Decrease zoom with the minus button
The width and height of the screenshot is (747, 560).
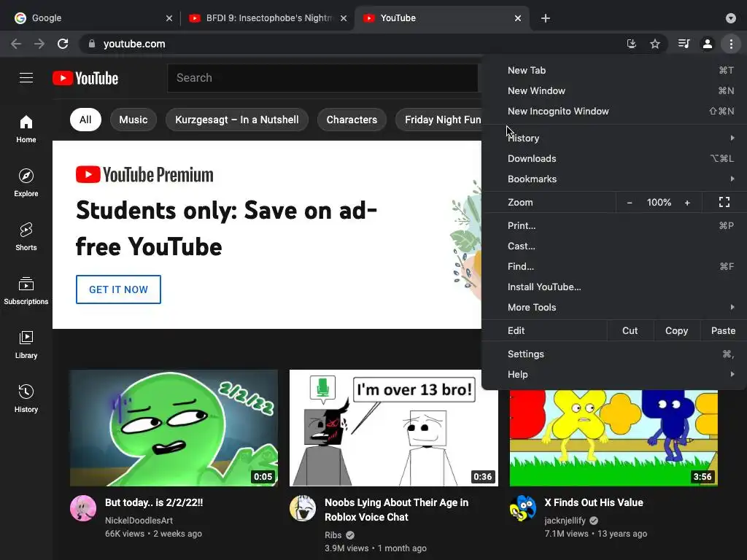tap(630, 203)
